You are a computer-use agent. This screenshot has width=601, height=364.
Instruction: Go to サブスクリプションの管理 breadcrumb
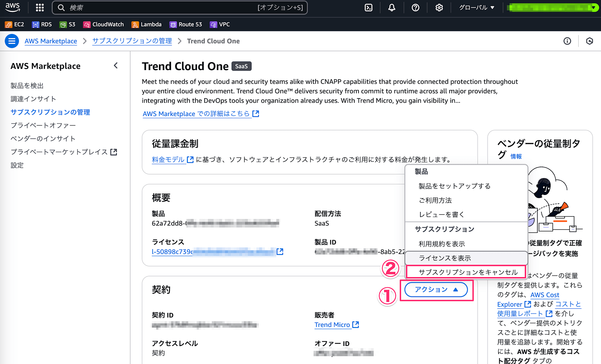[x=132, y=41]
